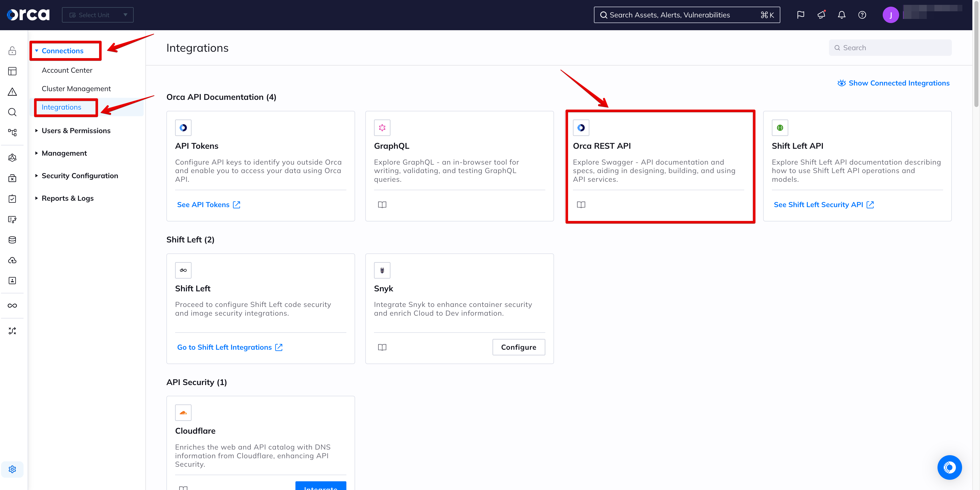This screenshot has width=980, height=490.
Task: Open the cloud upload icon in sidebar
Action: [12, 260]
